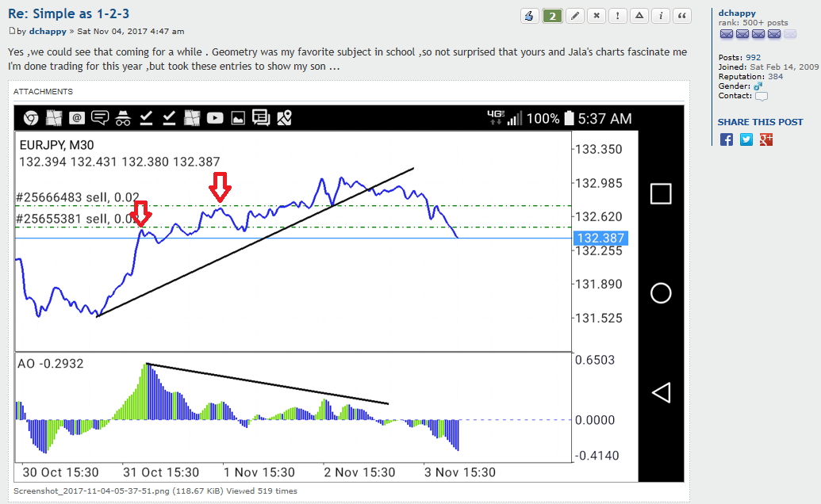Click the Android back triangle button
The height and width of the screenshot is (504, 821).
pyautogui.click(x=661, y=392)
